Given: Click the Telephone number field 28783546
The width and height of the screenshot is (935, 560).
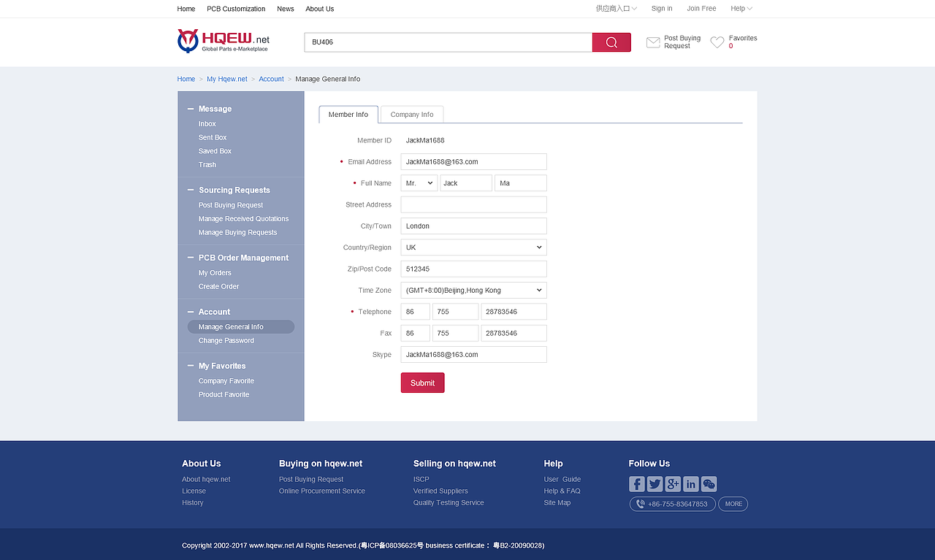Looking at the screenshot, I should (514, 312).
